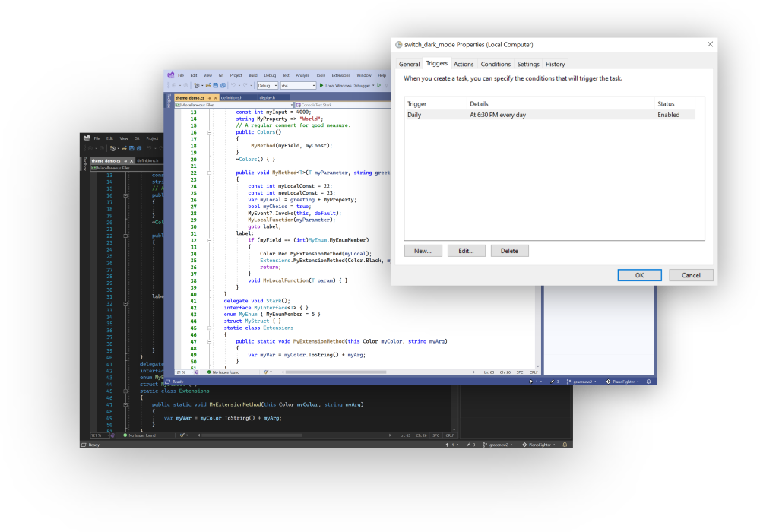Viewport: 760px width, 532px height.
Task: Open the Extensions menu in light Visual Studio
Action: pos(340,75)
